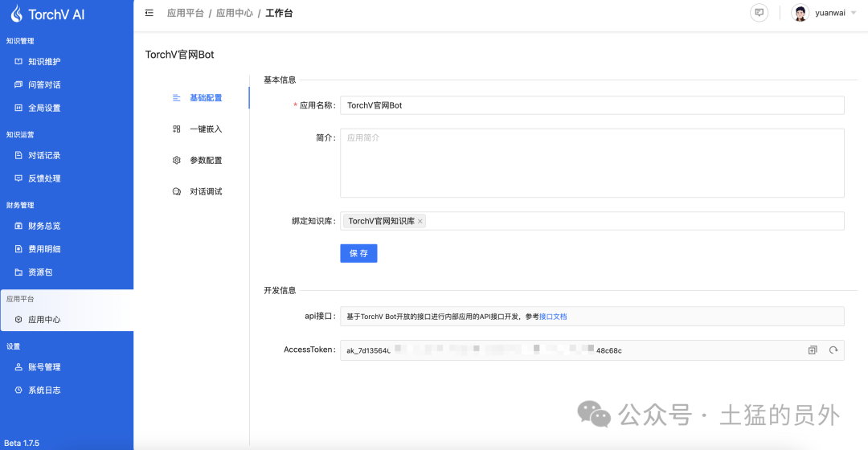The height and width of the screenshot is (450, 868).
Task: Click the 对话调试 chat bubble icon
Action: (177, 191)
